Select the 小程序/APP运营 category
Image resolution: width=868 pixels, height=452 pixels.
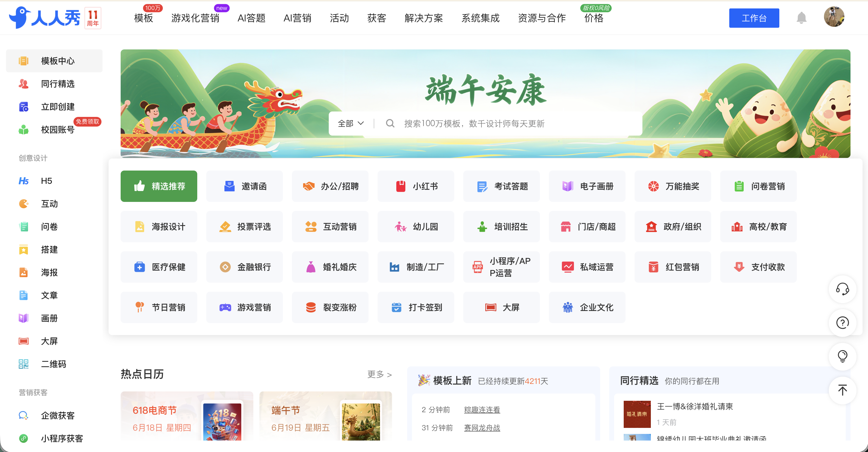(x=501, y=267)
